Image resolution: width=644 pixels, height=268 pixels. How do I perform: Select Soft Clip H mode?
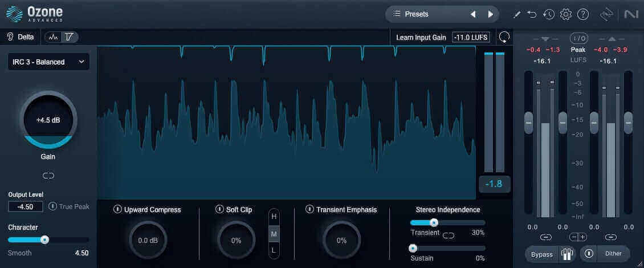click(274, 217)
